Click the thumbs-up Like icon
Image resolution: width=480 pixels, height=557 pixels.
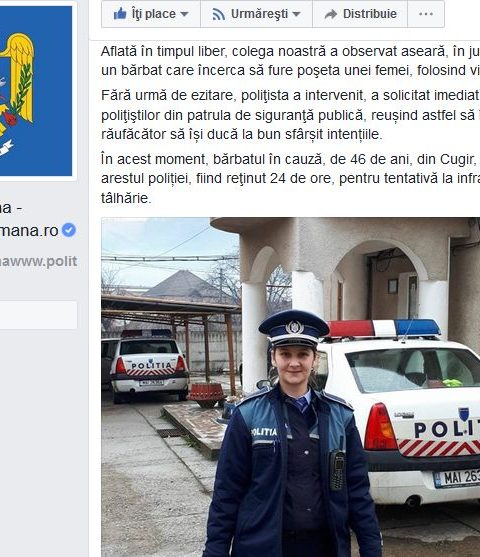(x=120, y=14)
